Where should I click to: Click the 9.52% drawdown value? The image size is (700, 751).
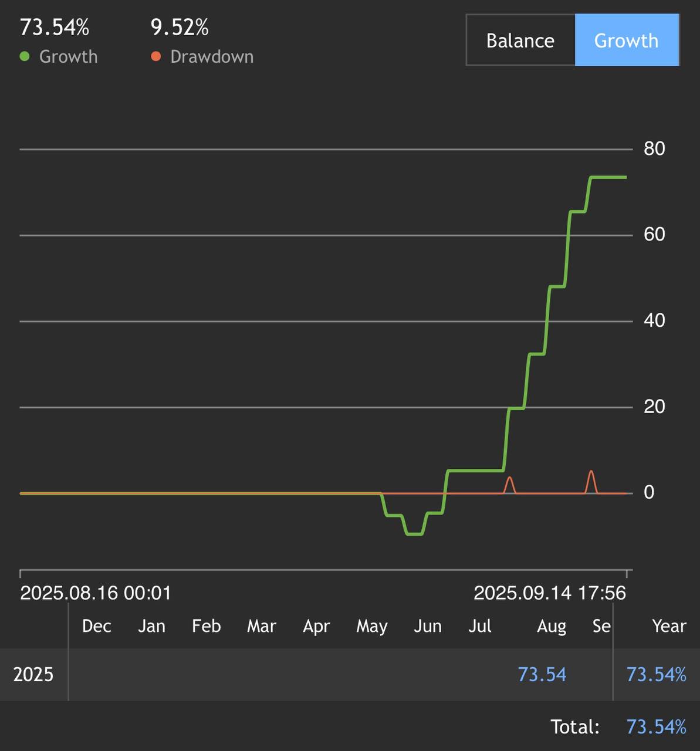[180, 28]
